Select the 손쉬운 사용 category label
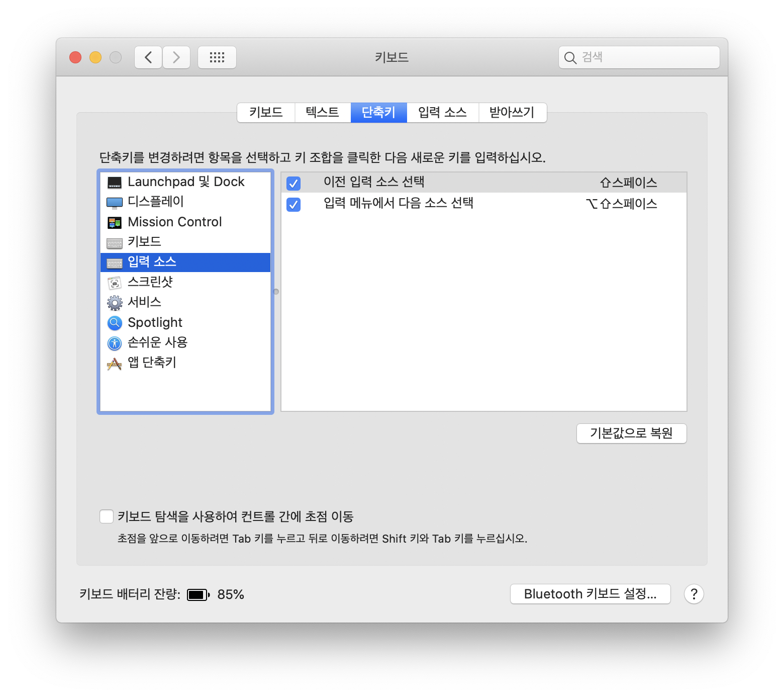784x697 pixels. 157,342
